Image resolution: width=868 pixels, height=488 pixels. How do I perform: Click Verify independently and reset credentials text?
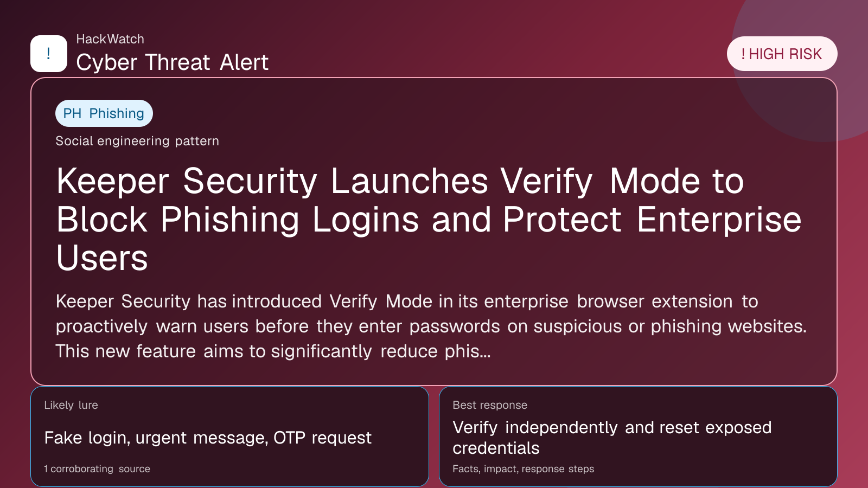[612, 438]
